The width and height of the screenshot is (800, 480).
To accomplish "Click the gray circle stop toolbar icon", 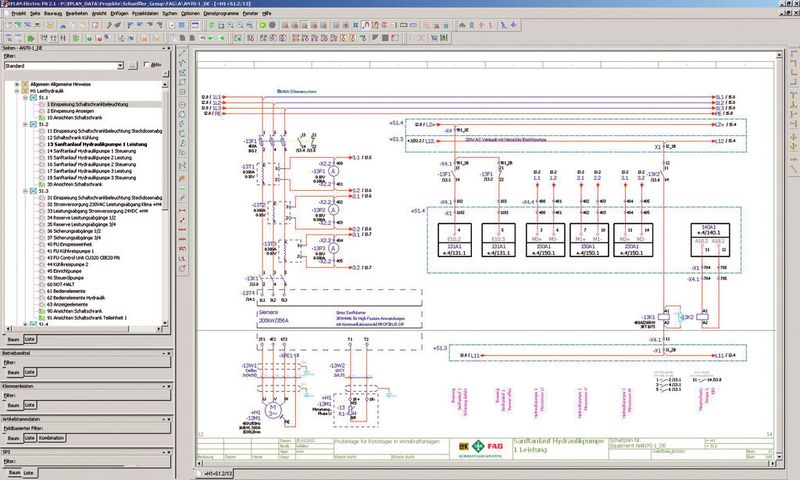I will pyautogui.click(x=272, y=24).
